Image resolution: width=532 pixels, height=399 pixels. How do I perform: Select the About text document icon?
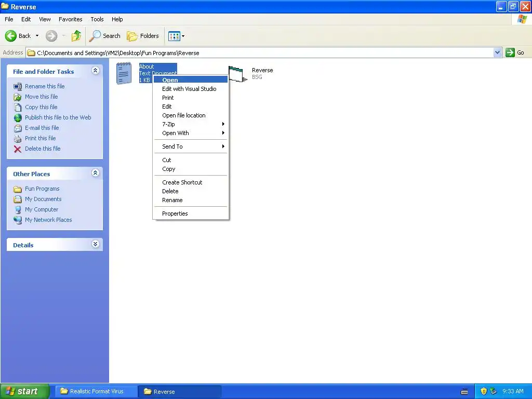[124, 73]
